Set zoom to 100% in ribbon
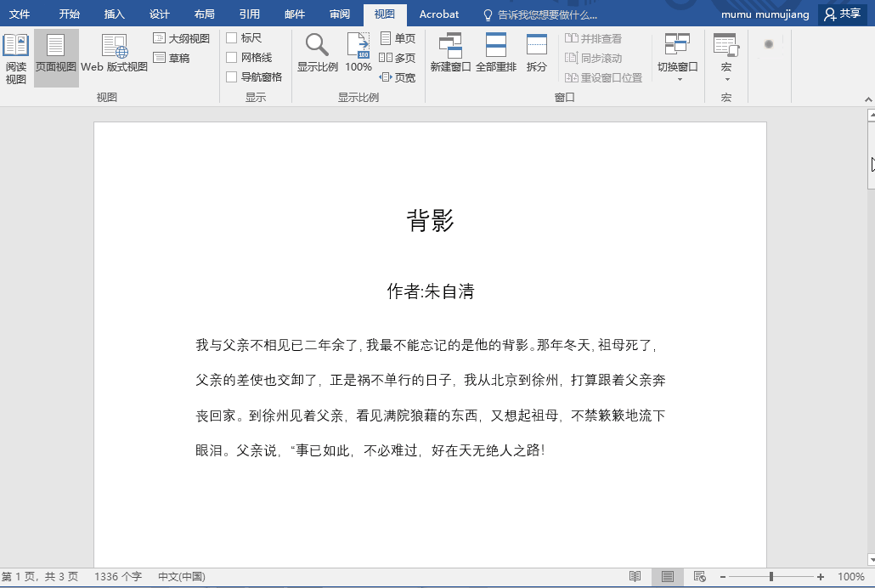Image resolution: width=875 pixels, height=588 pixels. coord(358,53)
